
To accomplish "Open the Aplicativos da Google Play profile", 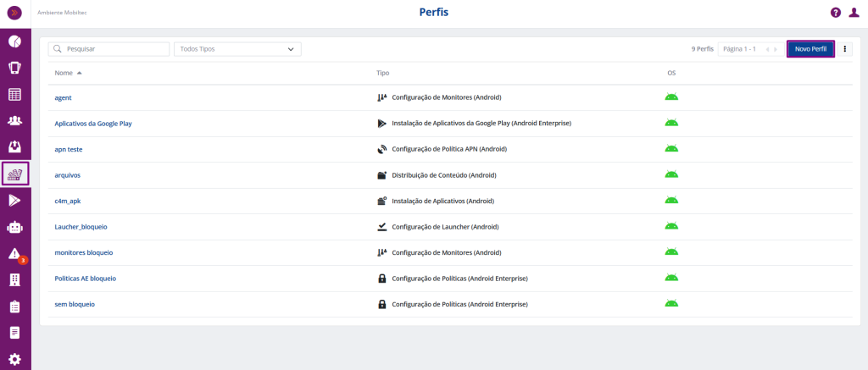I will (x=93, y=124).
